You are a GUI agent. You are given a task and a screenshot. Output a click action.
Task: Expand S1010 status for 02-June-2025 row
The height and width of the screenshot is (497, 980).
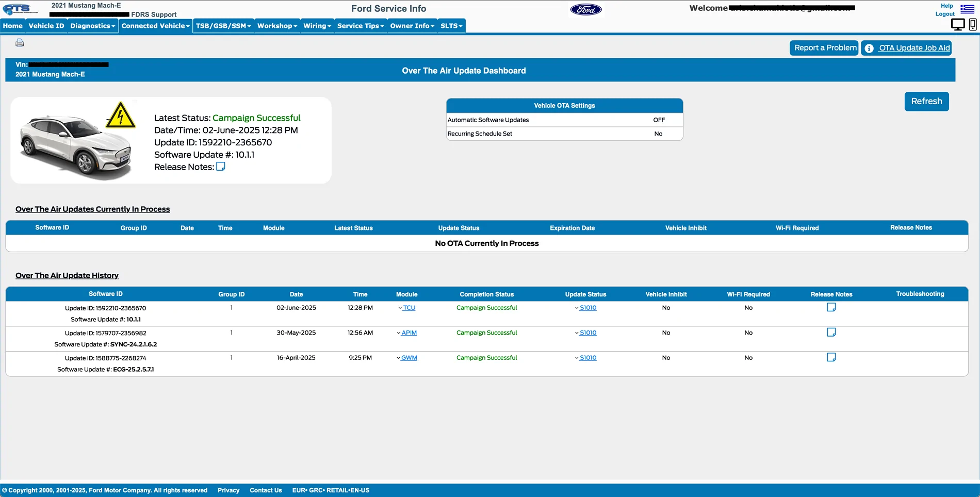click(585, 308)
